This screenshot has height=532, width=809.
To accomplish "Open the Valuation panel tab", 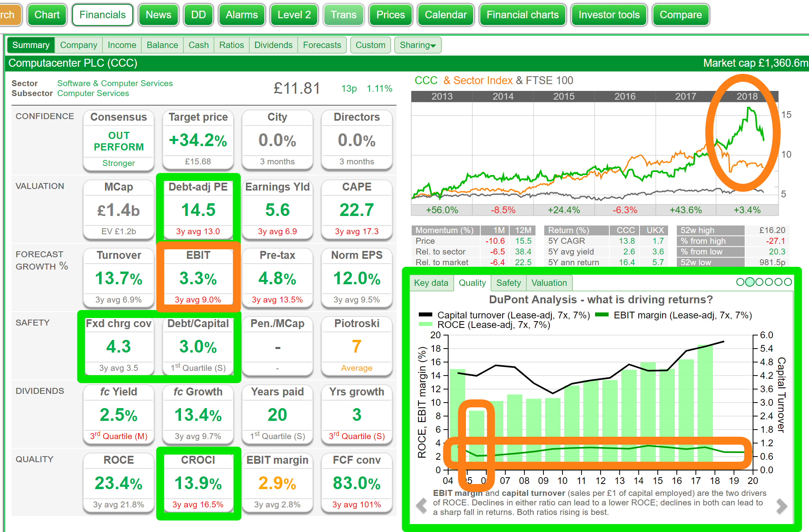I will pos(549,283).
